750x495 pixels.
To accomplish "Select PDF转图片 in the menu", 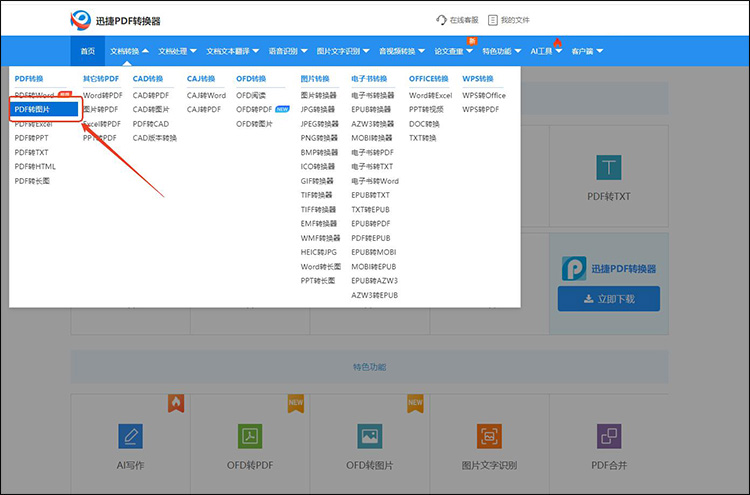I will click(44, 110).
